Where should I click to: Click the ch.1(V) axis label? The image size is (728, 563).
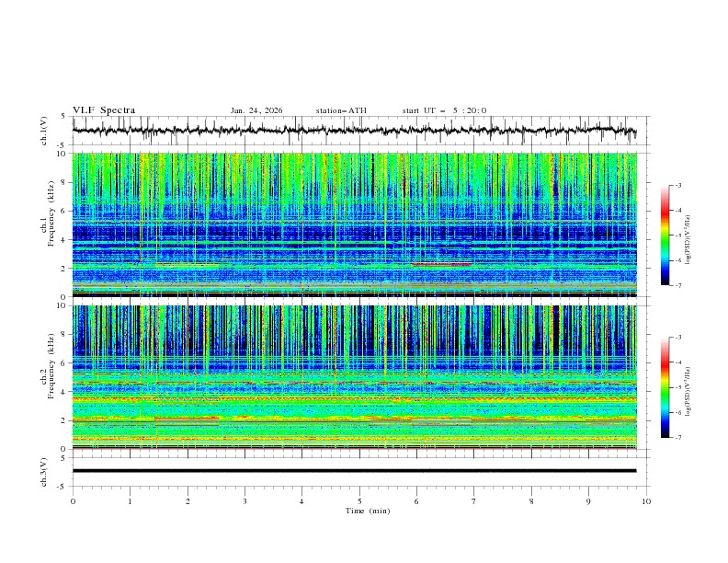[x=45, y=131]
